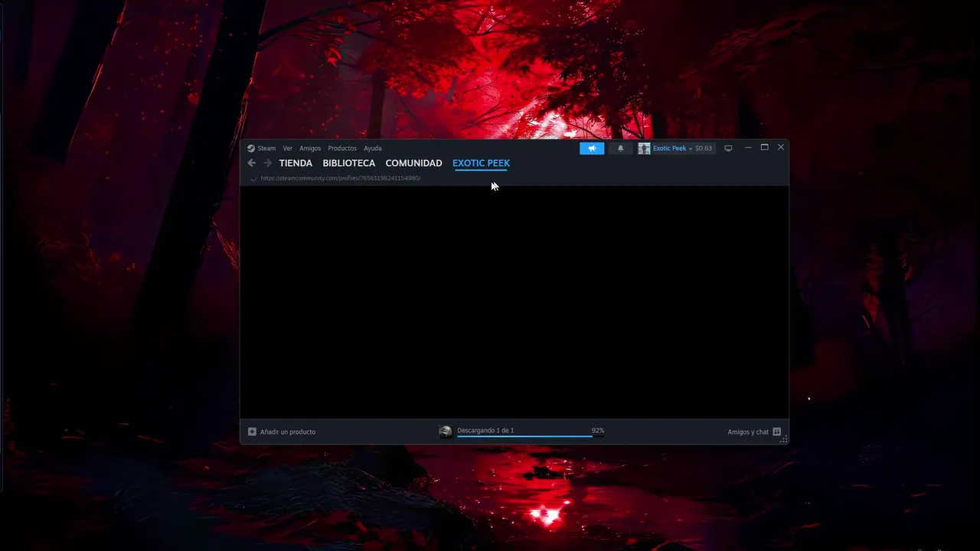The image size is (980, 551).
Task: Switch to the BIBLIOTECA tab
Action: click(349, 163)
